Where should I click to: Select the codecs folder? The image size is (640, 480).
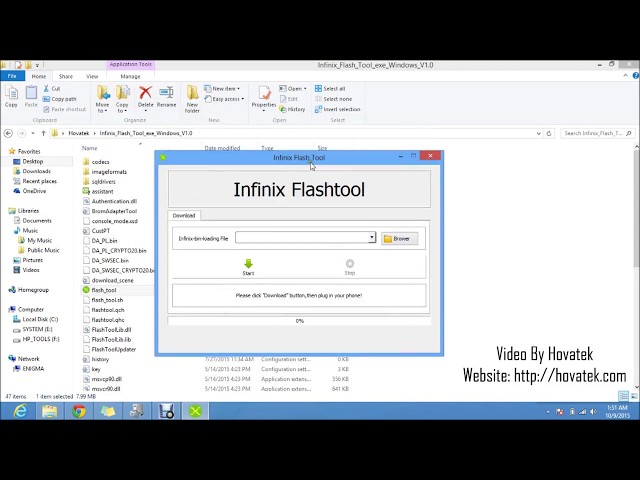100,162
